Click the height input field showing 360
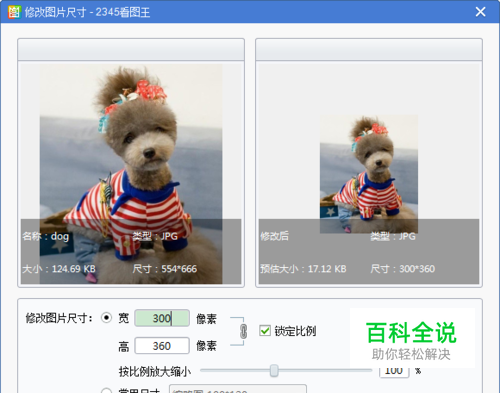This screenshot has height=393, width=500. [x=162, y=346]
